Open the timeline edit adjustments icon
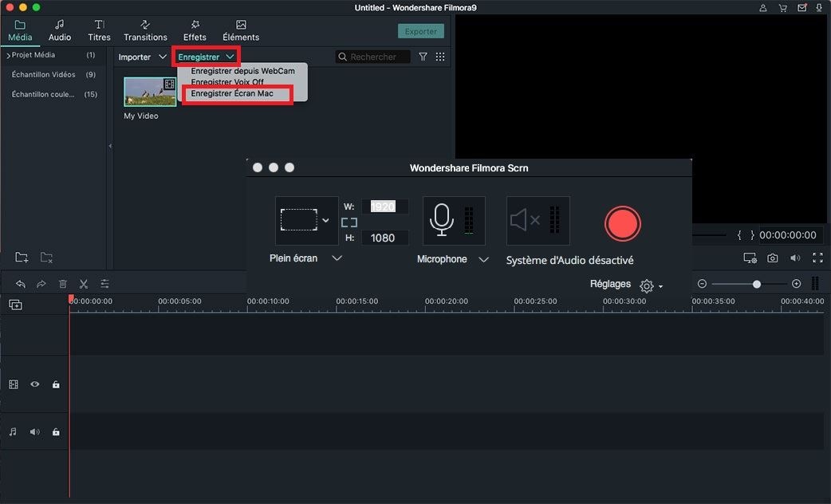This screenshot has height=504, width=831. tap(105, 284)
